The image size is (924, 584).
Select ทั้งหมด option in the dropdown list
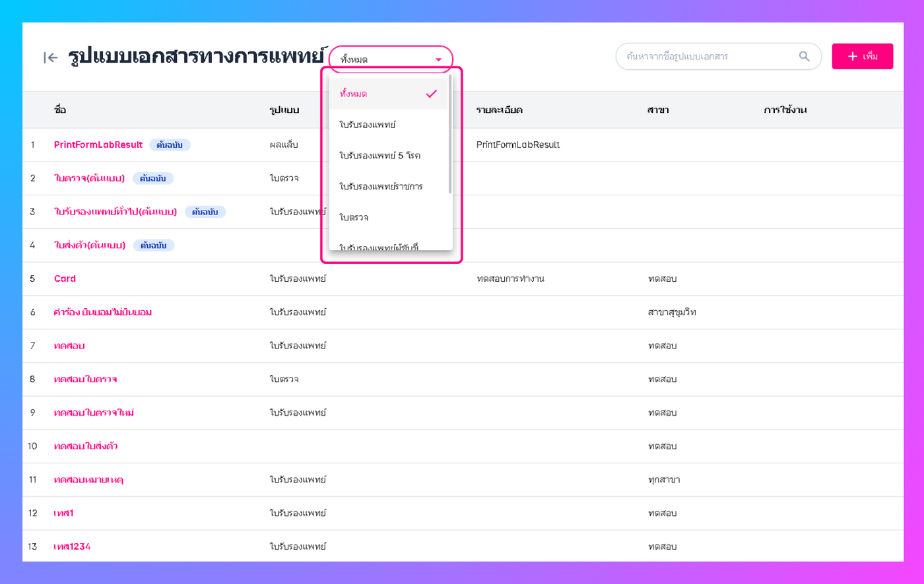(389, 94)
